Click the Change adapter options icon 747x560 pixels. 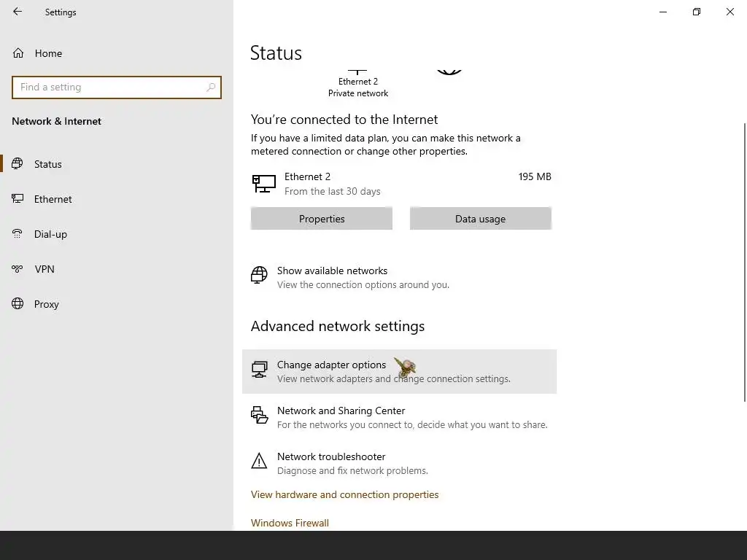click(259, 370)
